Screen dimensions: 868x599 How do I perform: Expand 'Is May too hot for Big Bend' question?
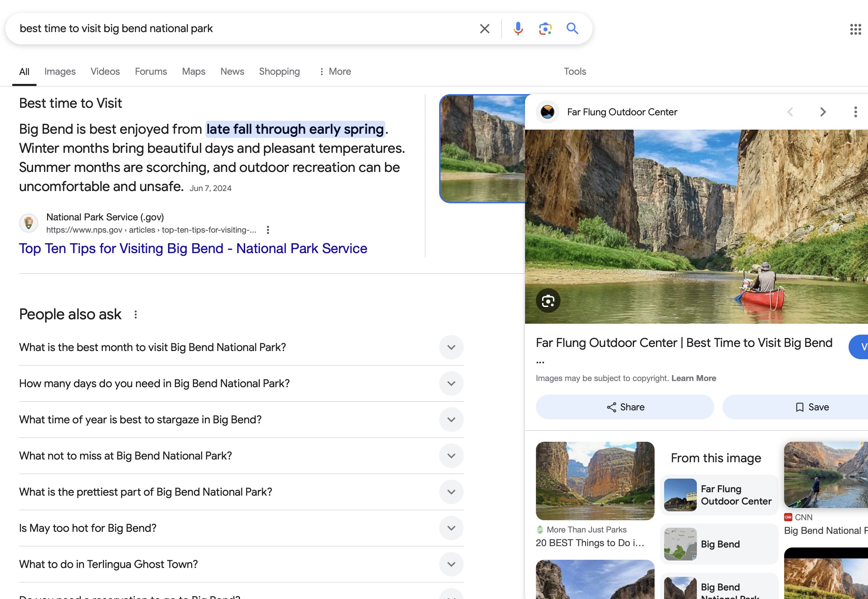pyautogui.click(x=452, y=528)
